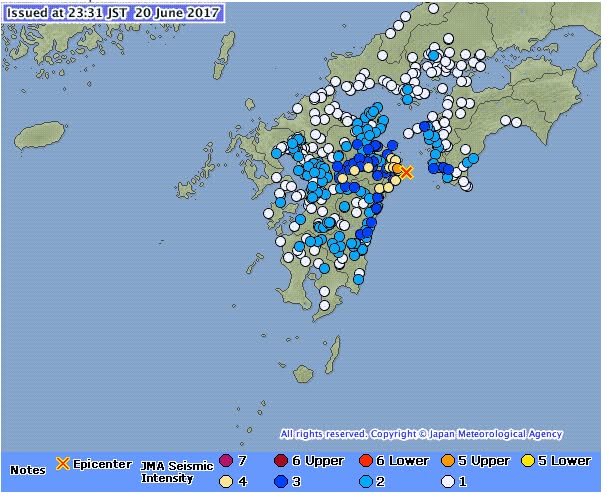
Task: Select the yellow 5 Lower legend circle
Action: [528, 462]
